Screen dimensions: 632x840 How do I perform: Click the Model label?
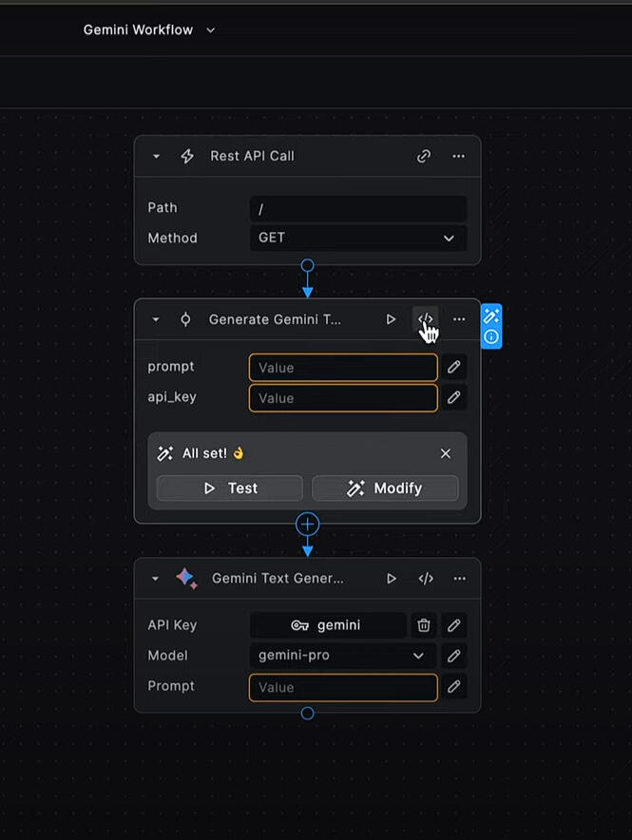[x=167, y=656]
